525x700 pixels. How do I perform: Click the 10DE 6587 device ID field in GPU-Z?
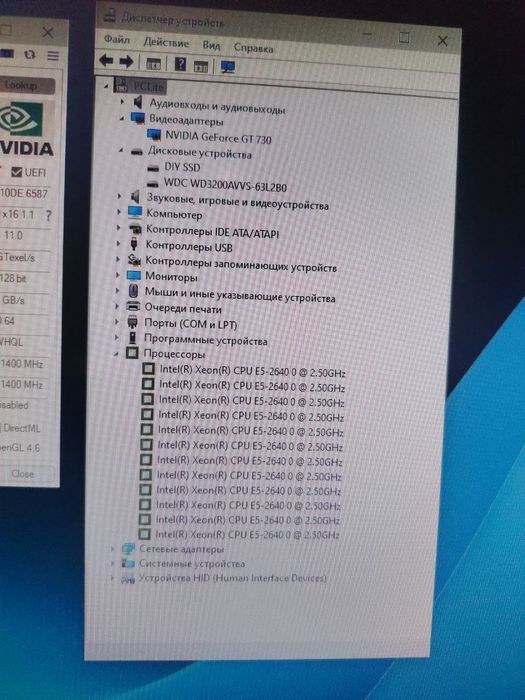point(25,193)
